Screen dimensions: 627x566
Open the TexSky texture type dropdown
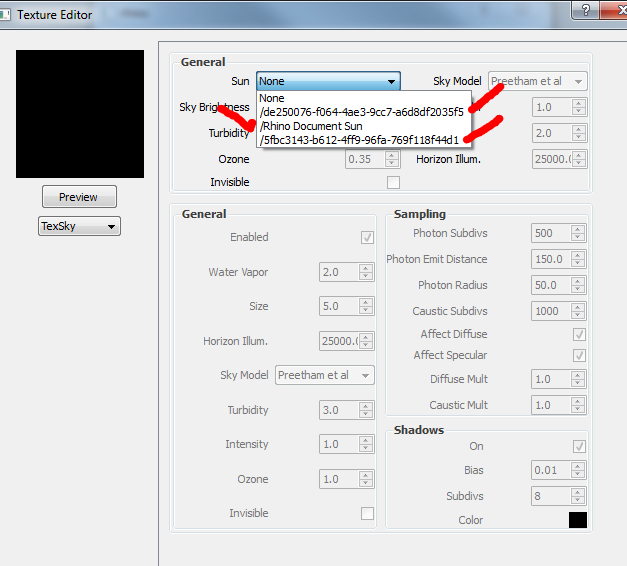(79, 226)
